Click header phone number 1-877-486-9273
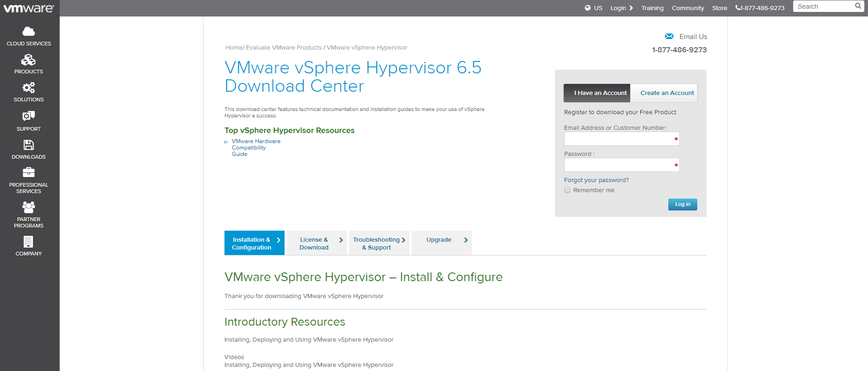 (x=762, y=8)
